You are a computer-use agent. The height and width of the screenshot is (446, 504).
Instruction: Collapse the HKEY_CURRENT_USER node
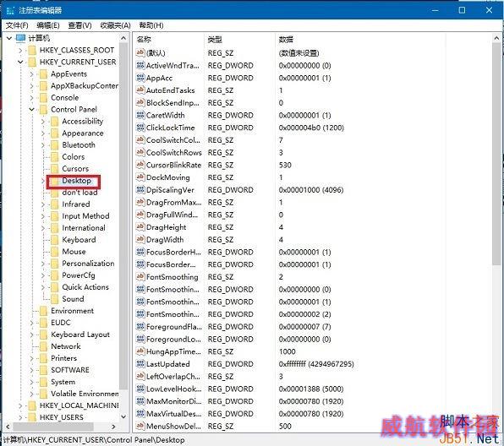pos(20,62)
